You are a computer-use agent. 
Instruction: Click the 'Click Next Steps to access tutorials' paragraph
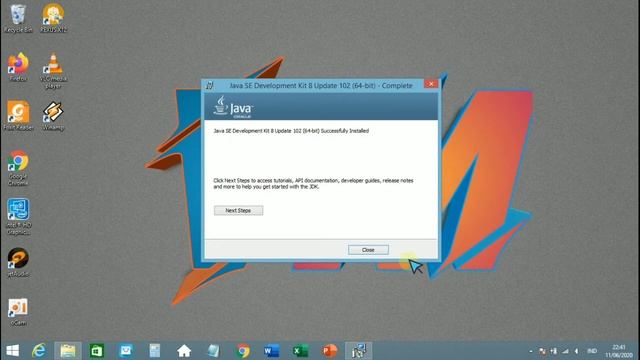(x=313, y=184)
